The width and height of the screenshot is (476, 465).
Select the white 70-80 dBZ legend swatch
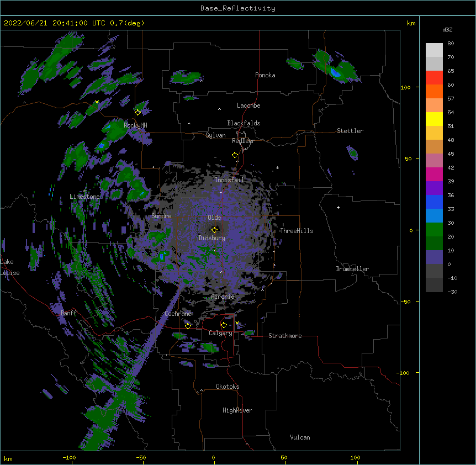pos(434,50)
